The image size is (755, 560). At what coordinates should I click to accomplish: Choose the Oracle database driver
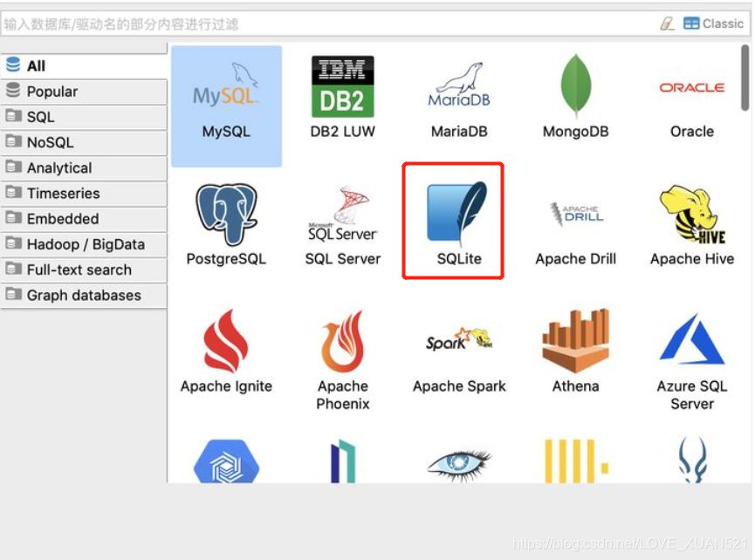point(692,108)
